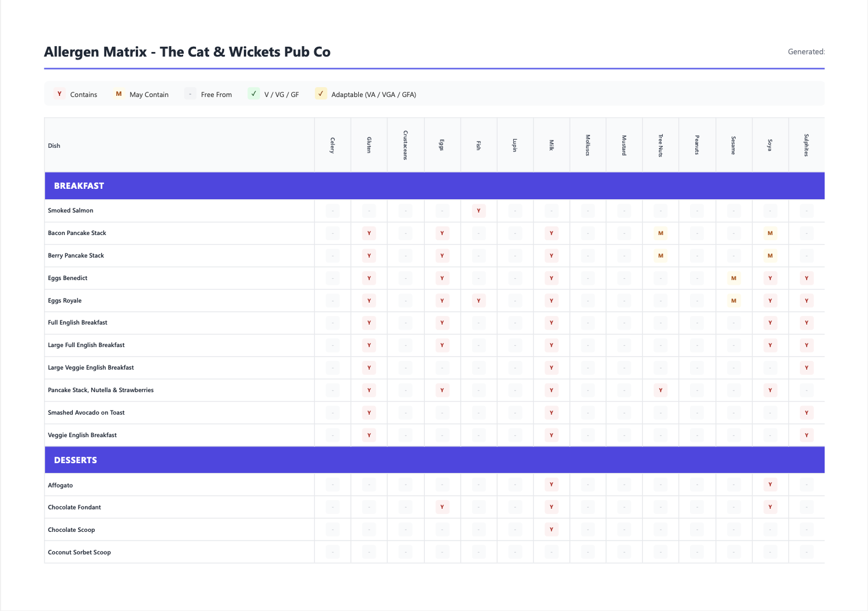This screenshot has width=868, height=611.
Task: Click the Crustaceans column header
Action: [x=405, y=146]
